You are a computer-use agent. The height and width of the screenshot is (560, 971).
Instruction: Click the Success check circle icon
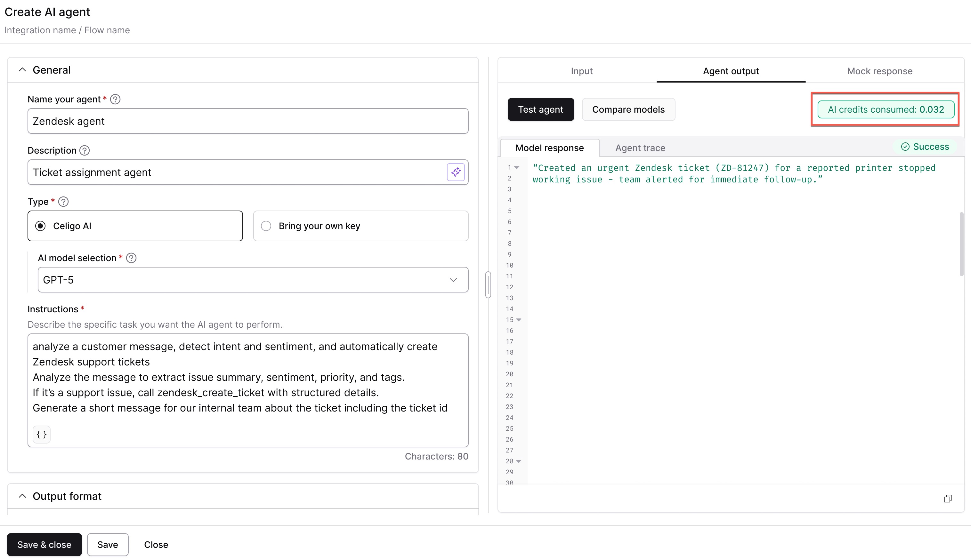tap(905, 147)
